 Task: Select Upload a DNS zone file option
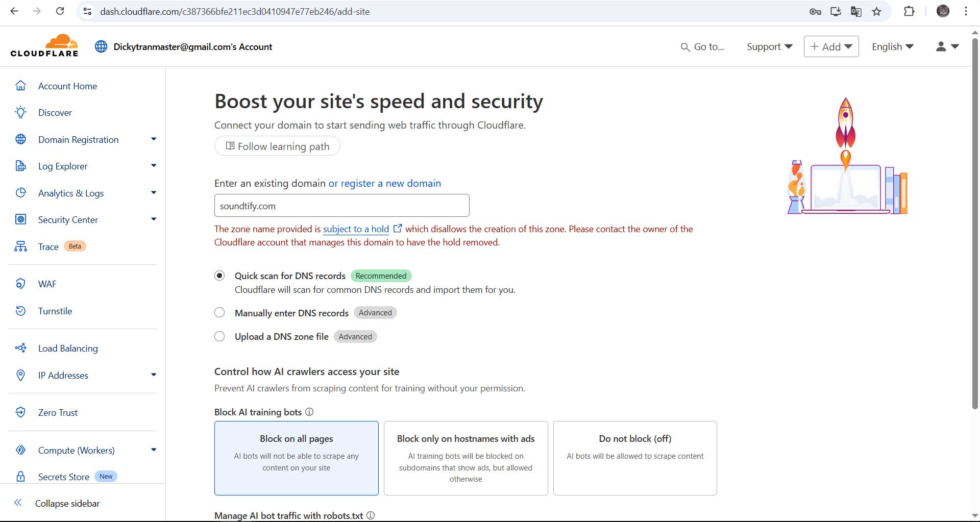pos(219,336)
